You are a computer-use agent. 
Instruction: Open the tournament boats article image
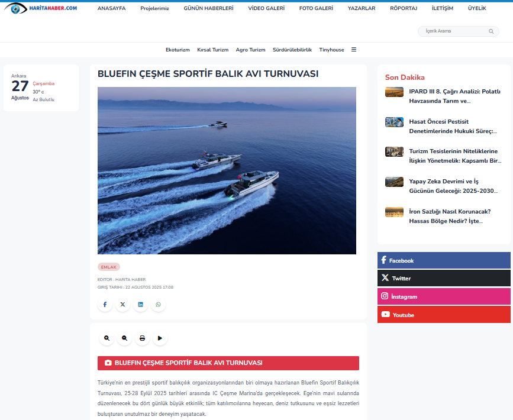point(227,170)
